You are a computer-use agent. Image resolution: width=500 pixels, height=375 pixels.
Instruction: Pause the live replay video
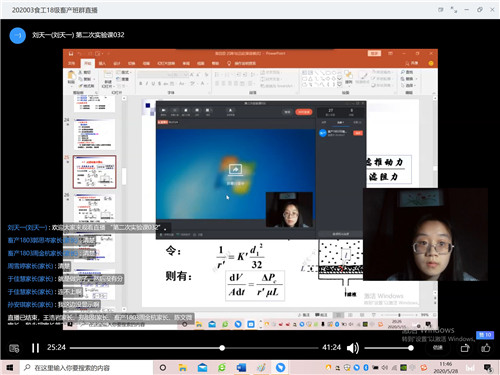click(x=35, y=348)
